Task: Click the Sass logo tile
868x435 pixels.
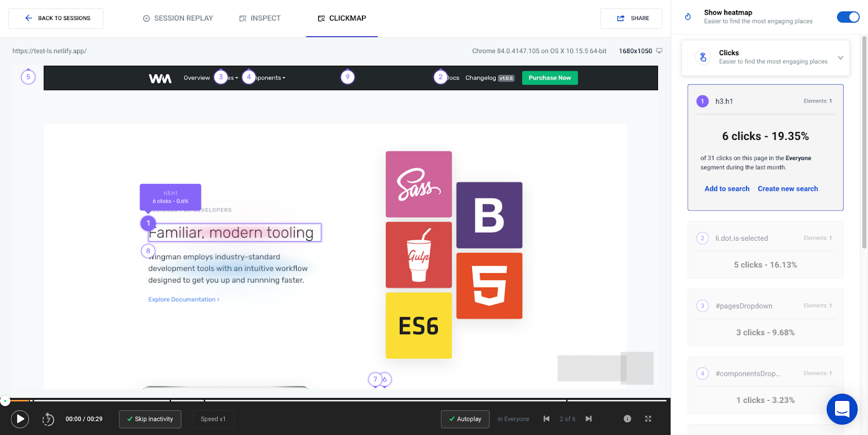Action: pos(419,184)
